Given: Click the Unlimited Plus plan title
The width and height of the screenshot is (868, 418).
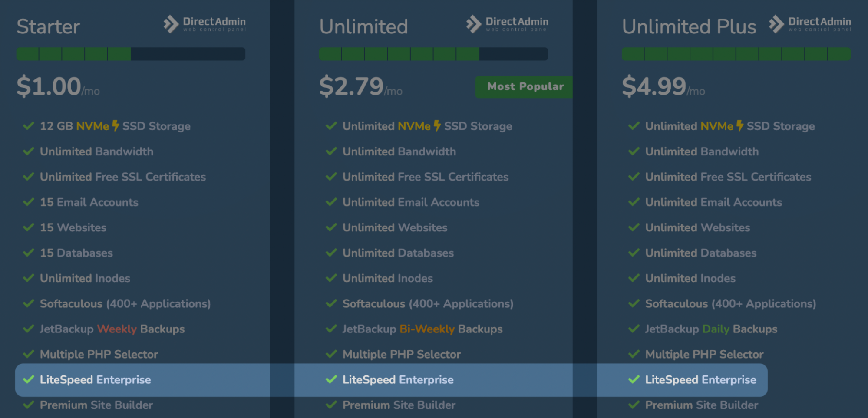Looking at the screenshot, I should (689, 26).
